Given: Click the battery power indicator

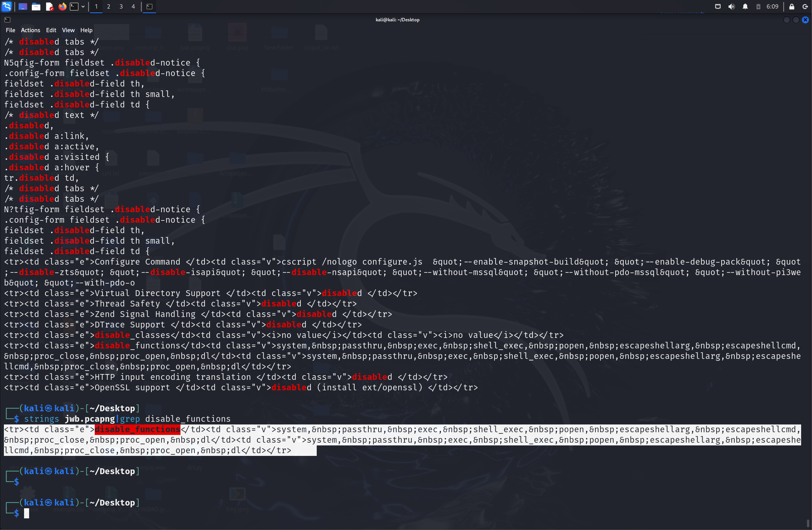Looking at the screenshot, I should pyautogui.click(x=758, y=7).
